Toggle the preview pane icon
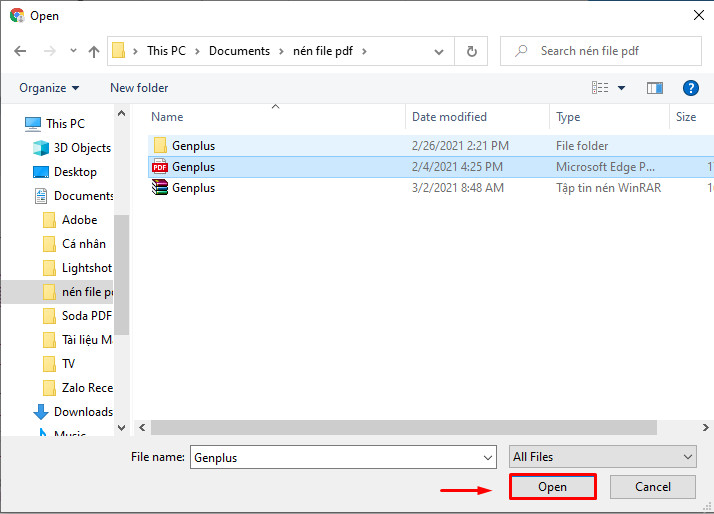The width and height of the screenshot is (714, 514). click(655, 88)
